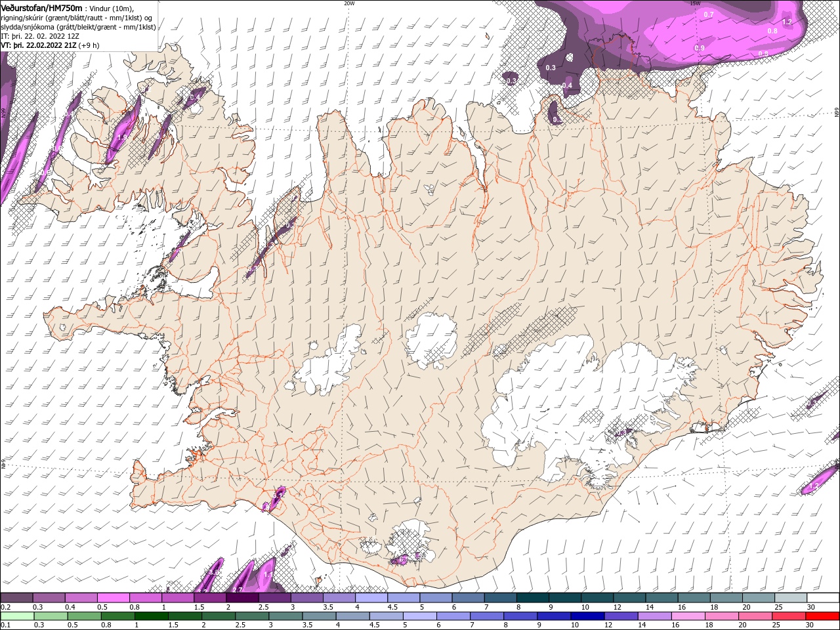
Task: Click the "18" label under the teal legend row
Action: (714, 607)
